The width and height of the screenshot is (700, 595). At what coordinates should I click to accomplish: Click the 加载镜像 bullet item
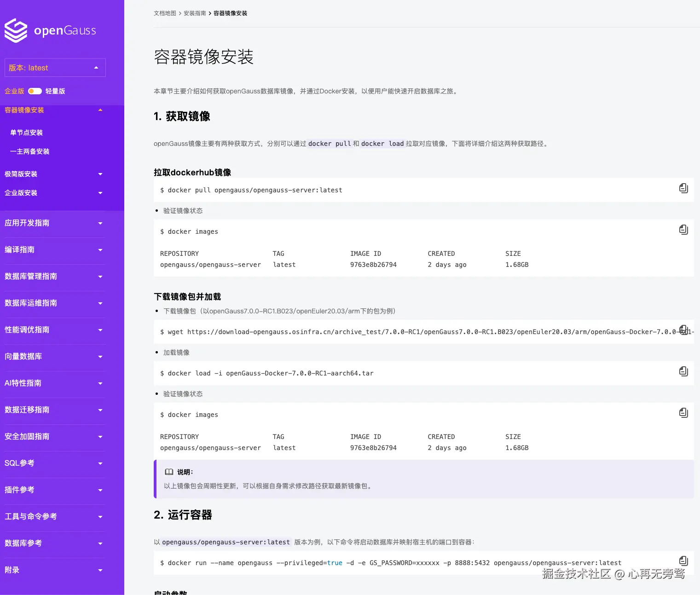(x=176, y=352)
